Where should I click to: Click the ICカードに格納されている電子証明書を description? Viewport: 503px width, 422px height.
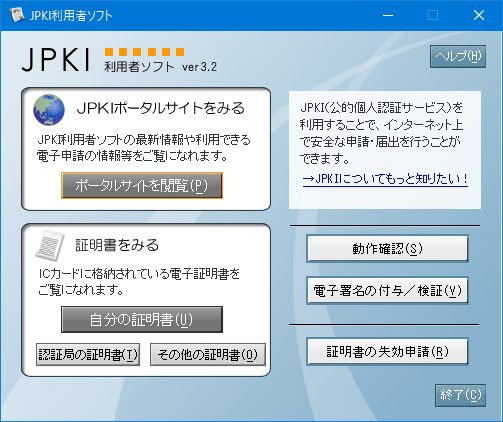tap(139, 274)
